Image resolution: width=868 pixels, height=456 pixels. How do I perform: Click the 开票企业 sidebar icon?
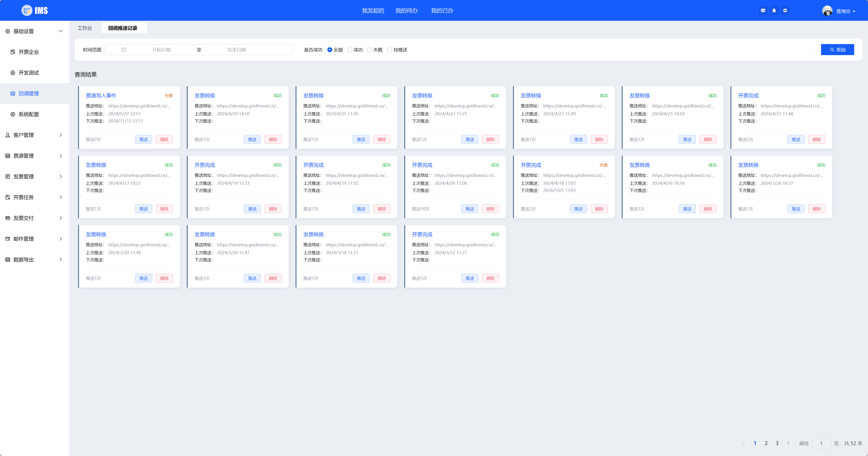[13, 52]
